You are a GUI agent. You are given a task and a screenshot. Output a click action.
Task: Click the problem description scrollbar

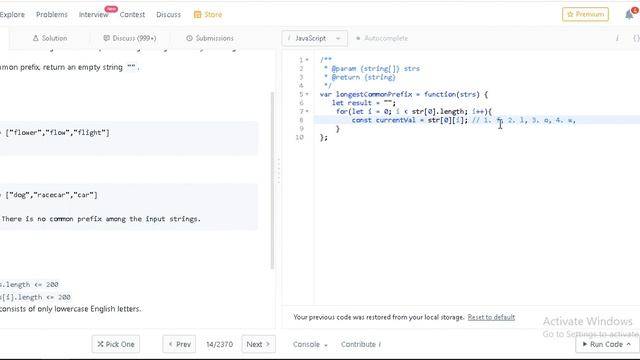[x=272, y=180]
